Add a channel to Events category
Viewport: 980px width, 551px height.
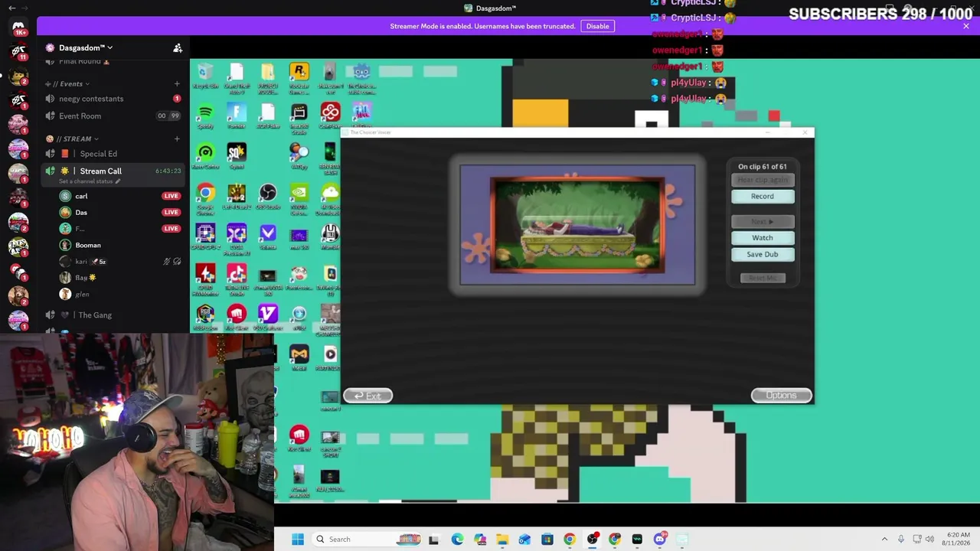click(x=177, y=83)
